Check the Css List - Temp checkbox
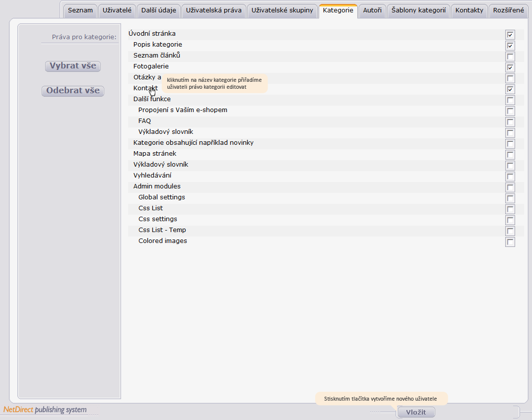 tap(510, 231)
